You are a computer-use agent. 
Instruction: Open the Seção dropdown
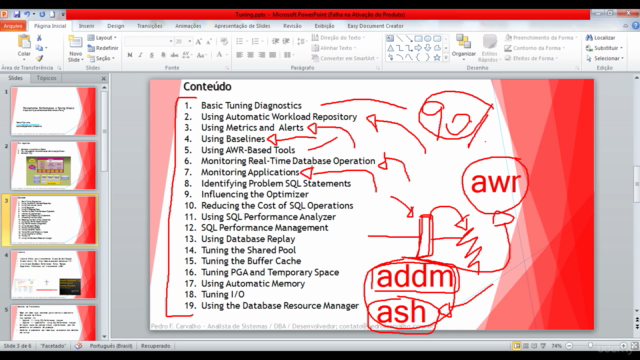tap(101, 58)
